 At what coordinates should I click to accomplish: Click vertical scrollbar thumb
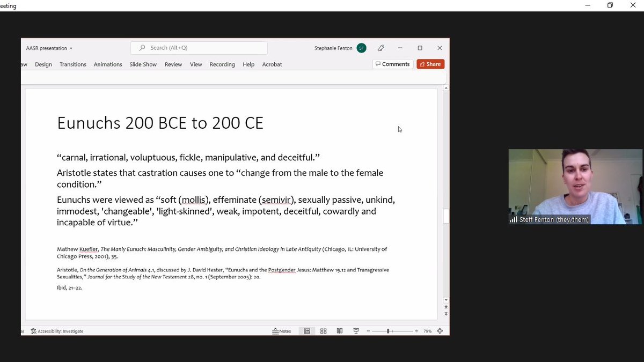pyautogui.click(x=446, y=216)
